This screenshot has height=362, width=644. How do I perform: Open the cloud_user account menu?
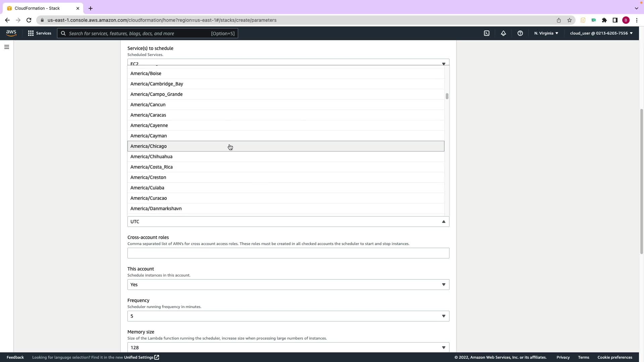(x=601, y=33)
